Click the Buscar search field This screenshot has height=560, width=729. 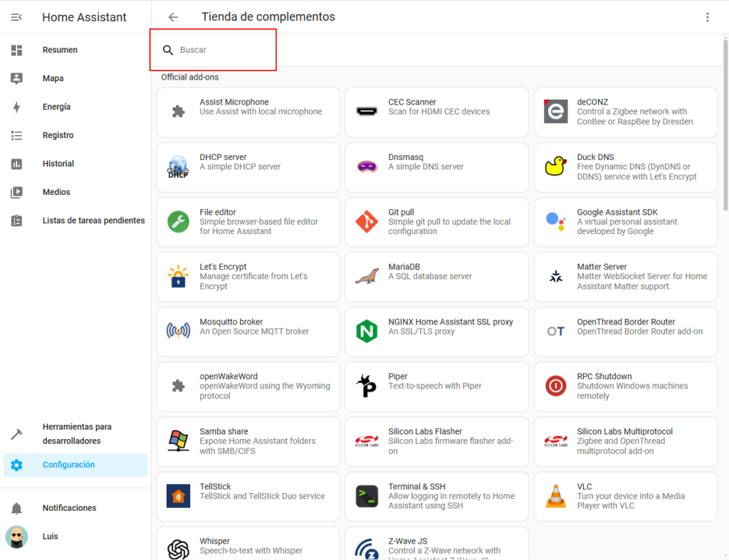point(221,51)
